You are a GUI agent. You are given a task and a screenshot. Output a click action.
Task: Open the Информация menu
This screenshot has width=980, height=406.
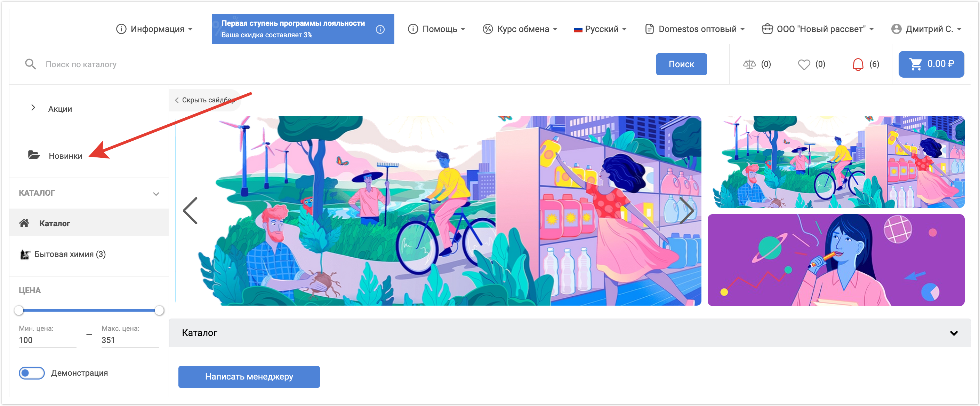(154, 29)
